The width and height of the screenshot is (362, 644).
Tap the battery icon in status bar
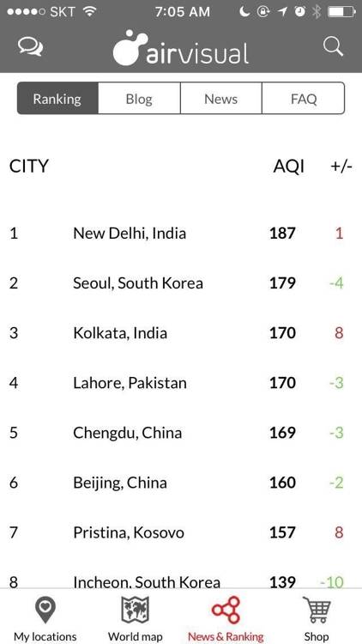coord(342,12)
